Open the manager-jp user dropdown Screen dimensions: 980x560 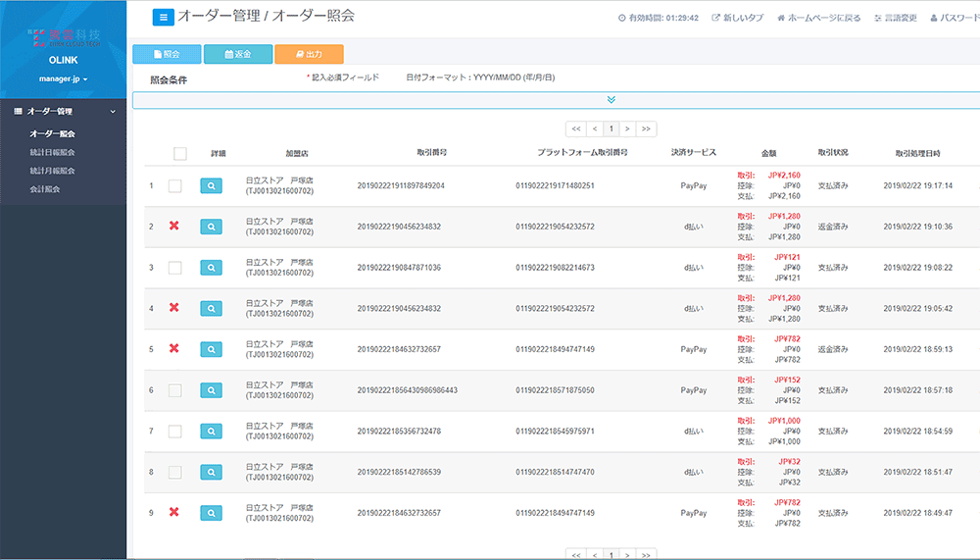63,78
